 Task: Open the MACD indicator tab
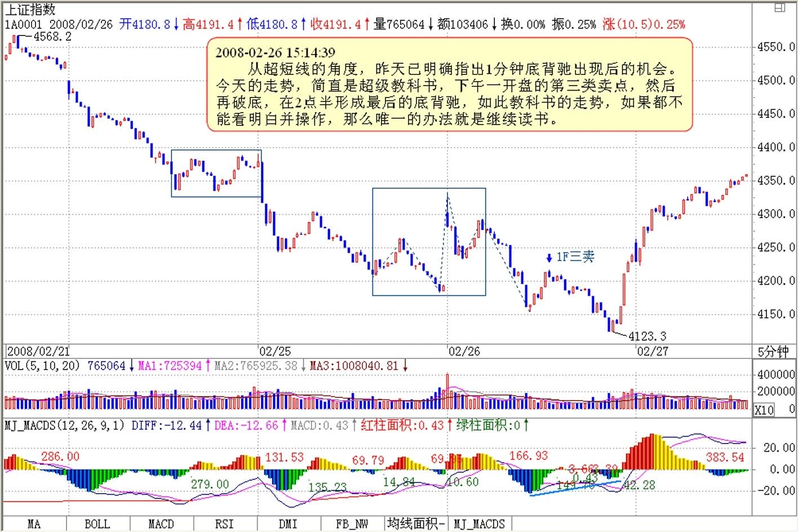(x=161, y=524)
